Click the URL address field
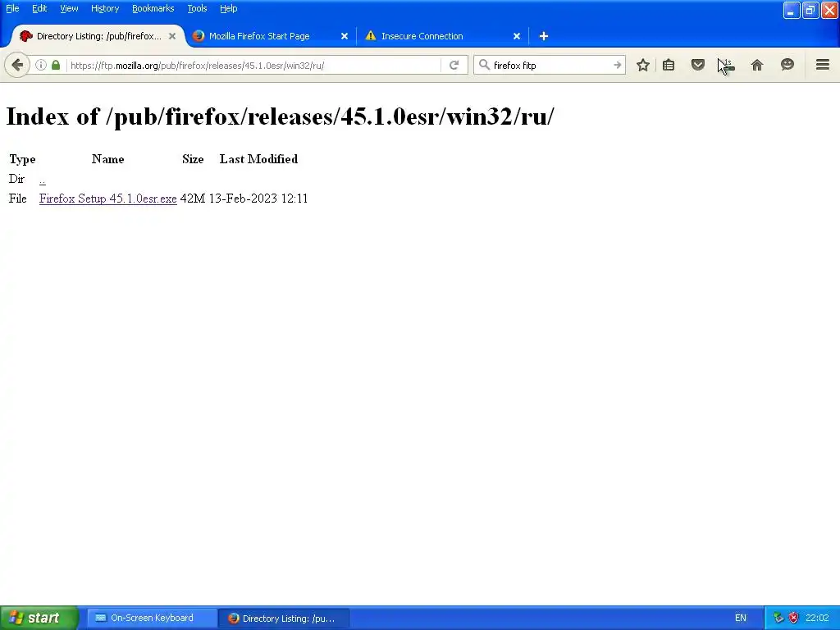 tap(252, 66)
